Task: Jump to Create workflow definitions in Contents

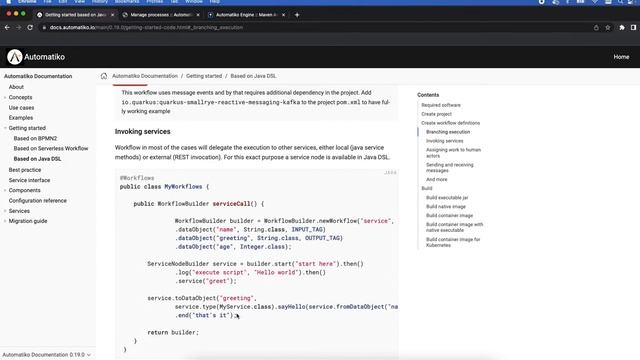Action: pyautogui.click(x=451, y=123)
